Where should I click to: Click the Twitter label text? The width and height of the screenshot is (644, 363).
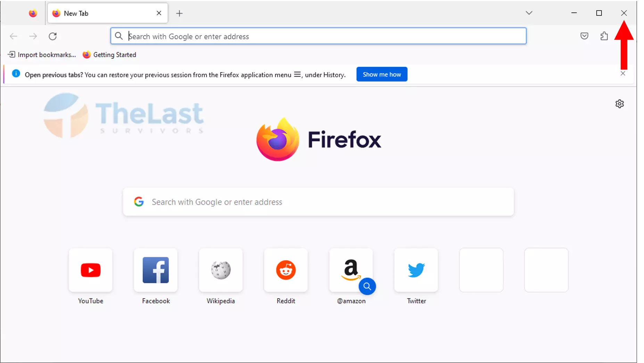pos(416,301)
